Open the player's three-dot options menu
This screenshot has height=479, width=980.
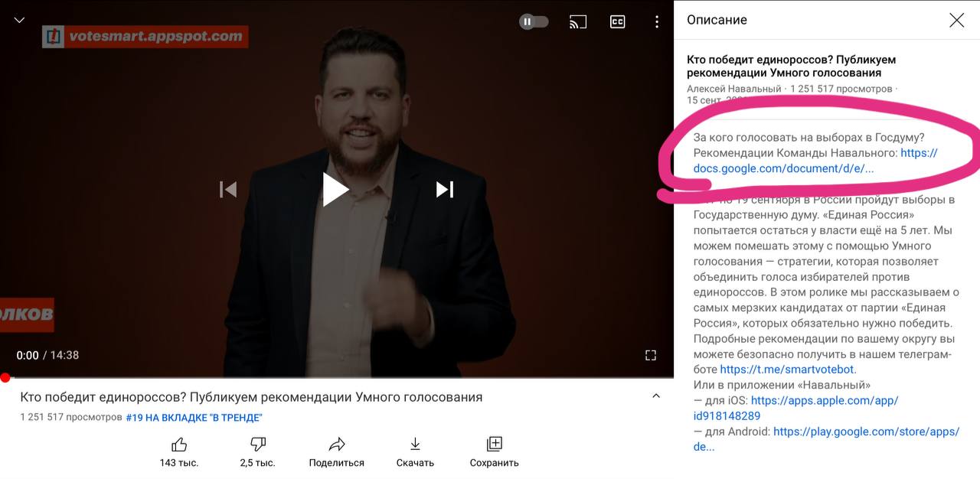coord(657,21)
